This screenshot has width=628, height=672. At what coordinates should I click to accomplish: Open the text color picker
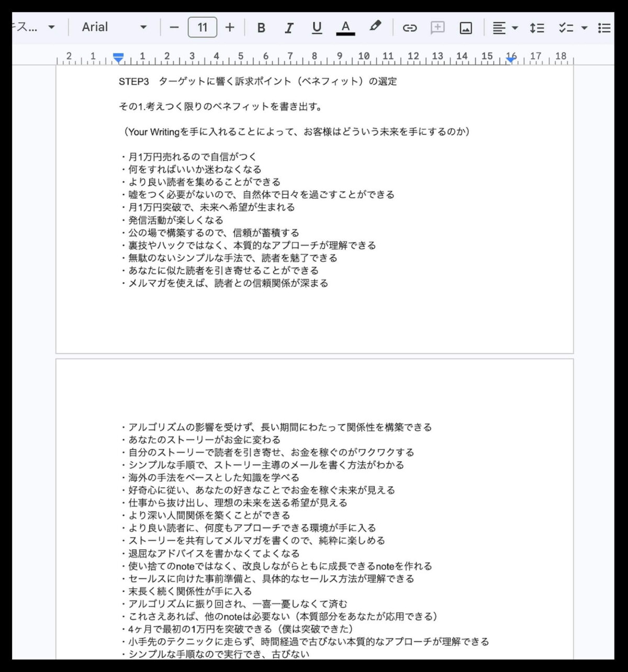pyautogui.click(x=345, y=27)
